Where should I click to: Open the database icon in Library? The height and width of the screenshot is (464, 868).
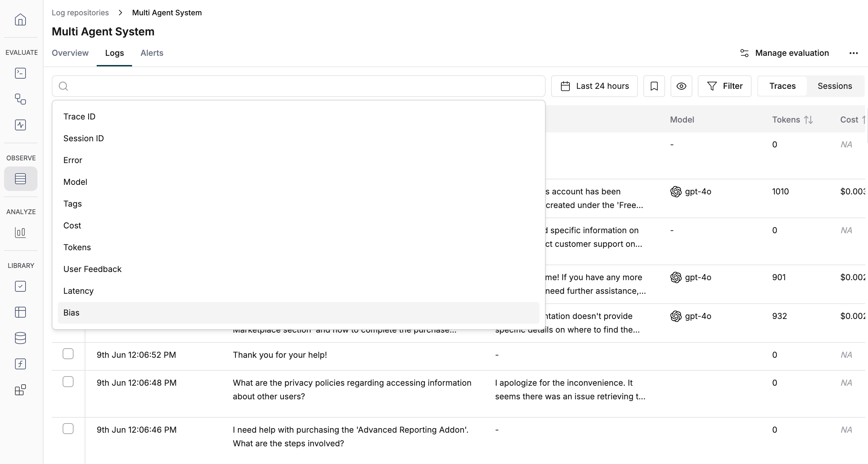coord(20,338)
